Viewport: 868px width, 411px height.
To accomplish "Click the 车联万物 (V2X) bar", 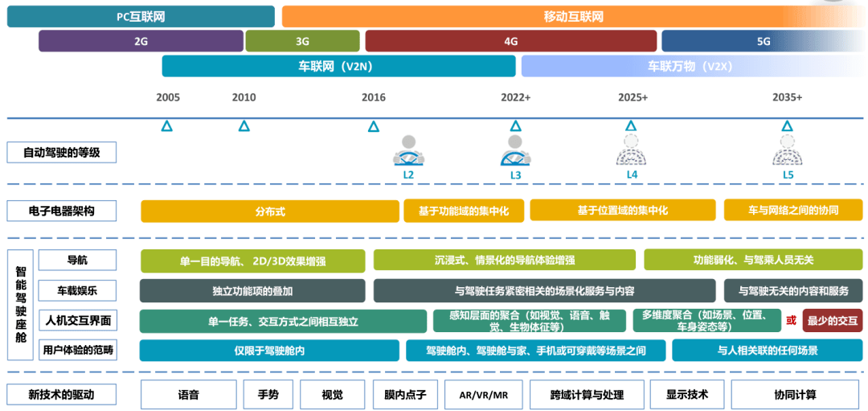I will (690, 66).
